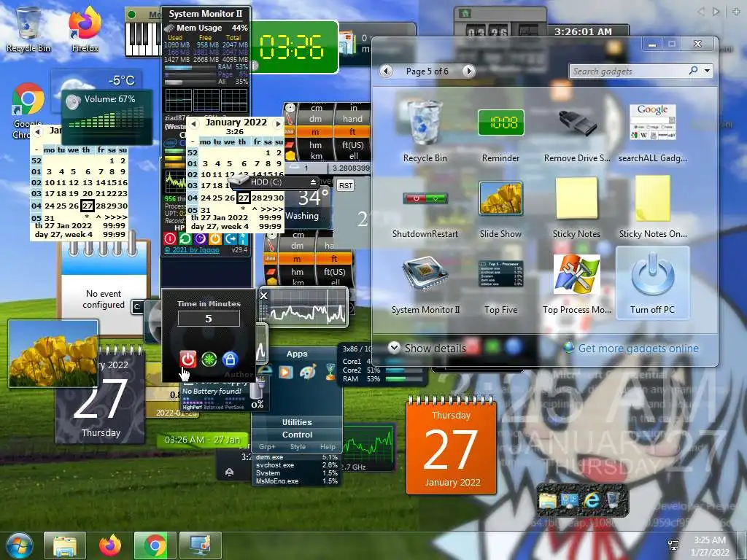This screenshot has height=560, width=747.
Task: Click RAM 53% bar in System Monitor II
Action: (x=190, y=68)
